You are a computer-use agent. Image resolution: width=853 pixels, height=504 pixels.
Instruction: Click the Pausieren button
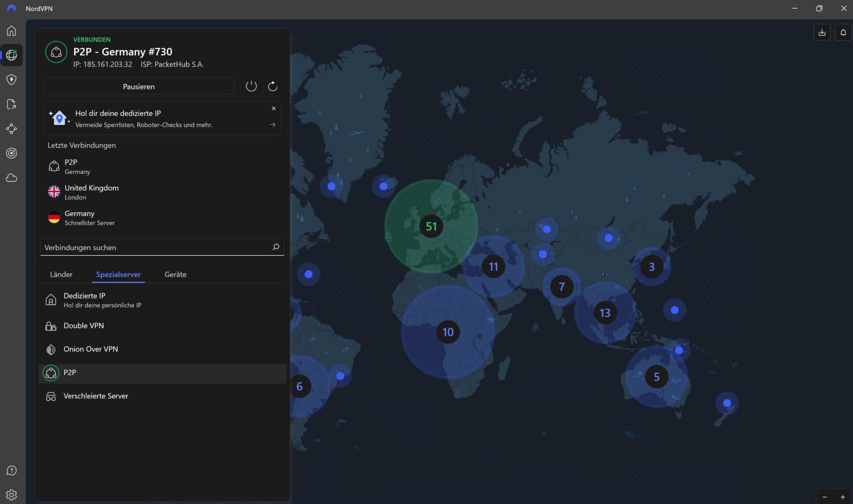[x=139, y=87]
